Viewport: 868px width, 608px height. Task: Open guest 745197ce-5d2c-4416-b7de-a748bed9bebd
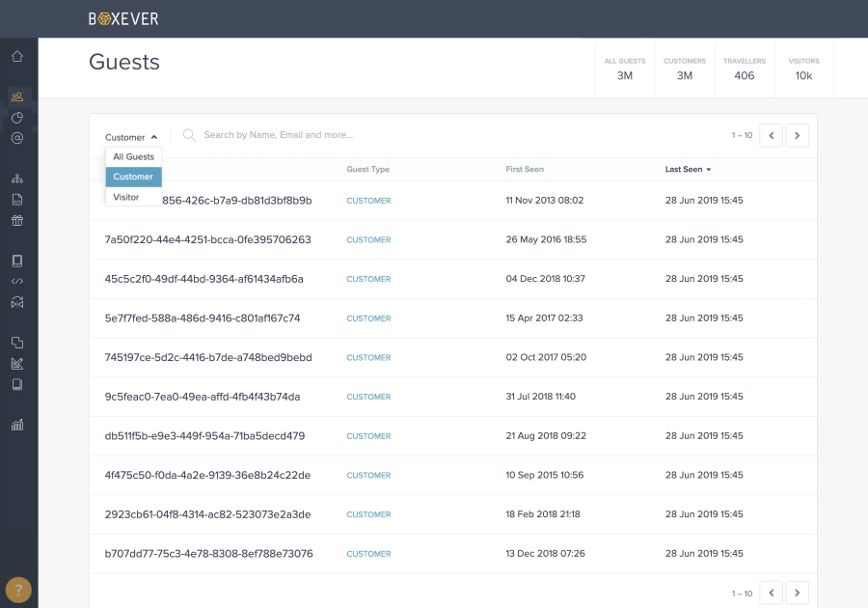pyautogui.click(x=208, y=358)
